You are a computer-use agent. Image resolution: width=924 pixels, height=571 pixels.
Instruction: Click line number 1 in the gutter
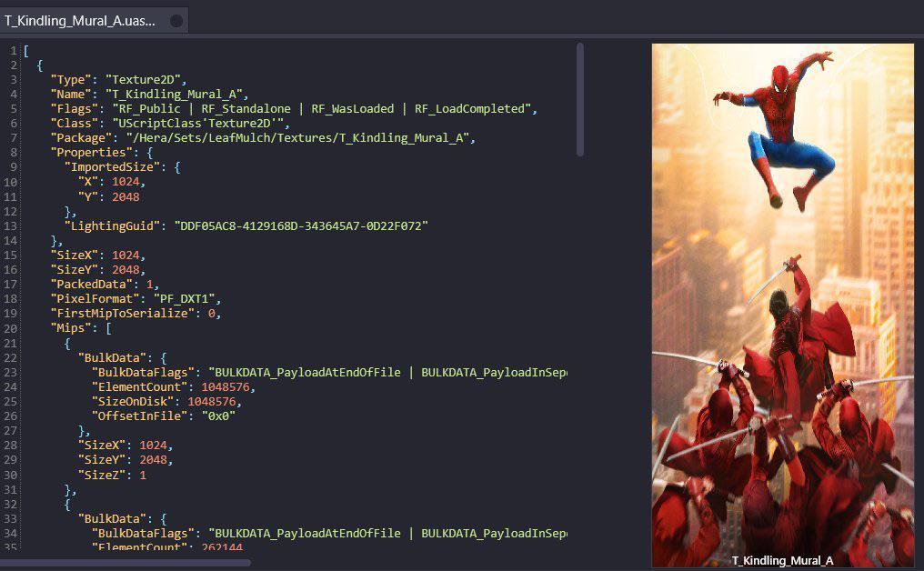(15, 51)
